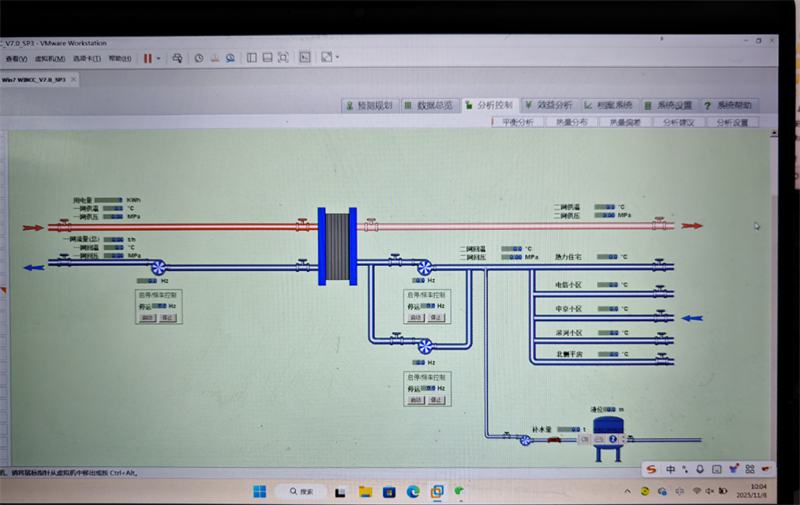This screenshot has height=505, width=800.
Task: Open Windows Start button on taskbar
Action: click(260, 491)
